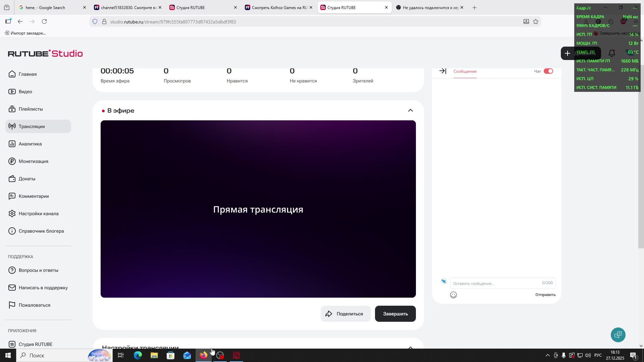Screen dimensions: 644x362
Task: Open Донаты in the sidebar
Action: tap(27, 179)
